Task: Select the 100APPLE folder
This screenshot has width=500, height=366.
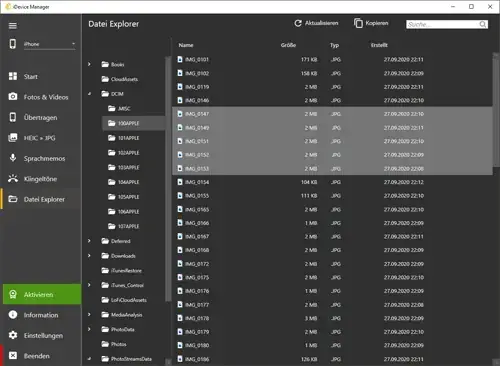Action: 133,123
